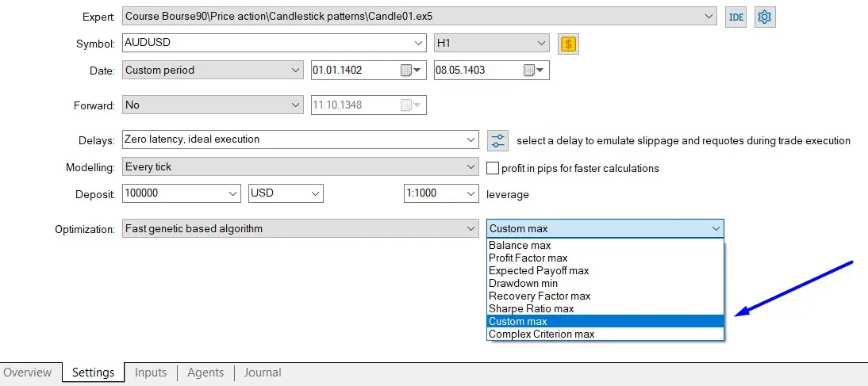Open expert settings gear icon
Viewport: 868px width, 386px height.
tap(765, 17)
